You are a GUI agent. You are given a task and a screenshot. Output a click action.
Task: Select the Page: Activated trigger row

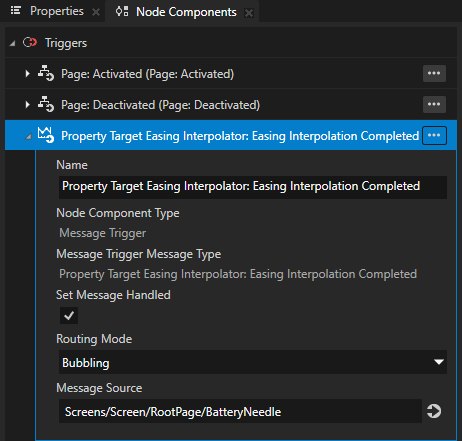[231, 73]
